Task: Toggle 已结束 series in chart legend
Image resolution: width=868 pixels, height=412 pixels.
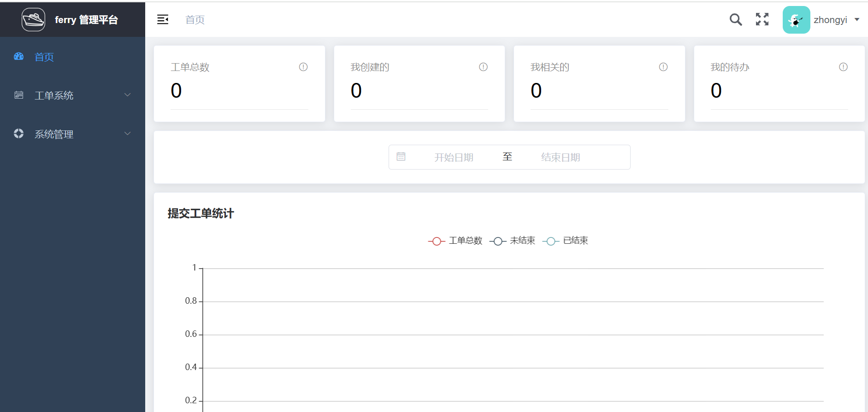Action: pos(565,241)
